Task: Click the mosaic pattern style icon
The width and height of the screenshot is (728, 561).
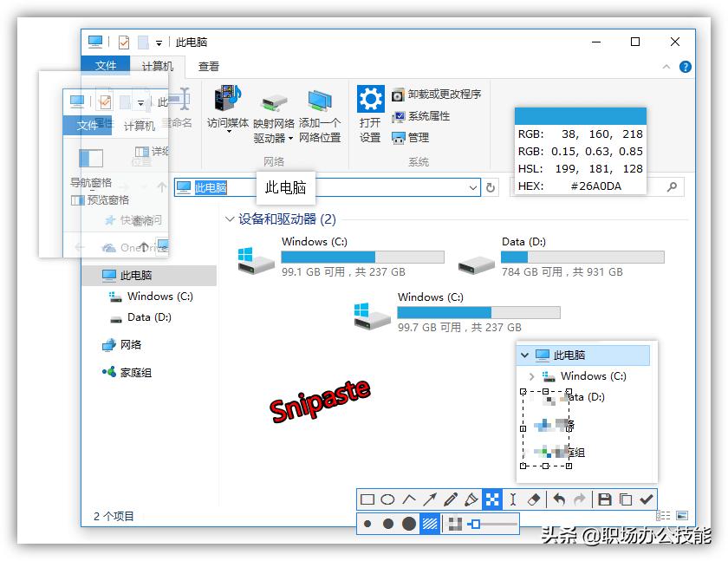Action: (455, 525)
